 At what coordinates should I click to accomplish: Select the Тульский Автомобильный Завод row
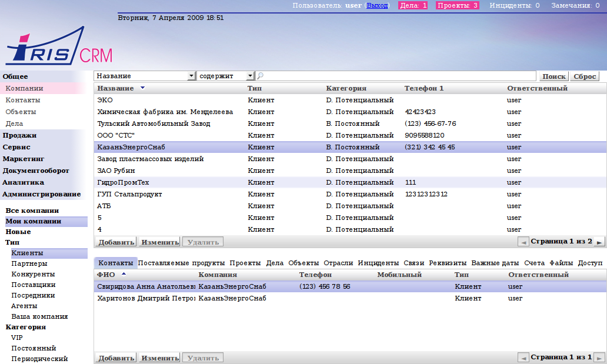pyautogui.click(x=154, y=123)
